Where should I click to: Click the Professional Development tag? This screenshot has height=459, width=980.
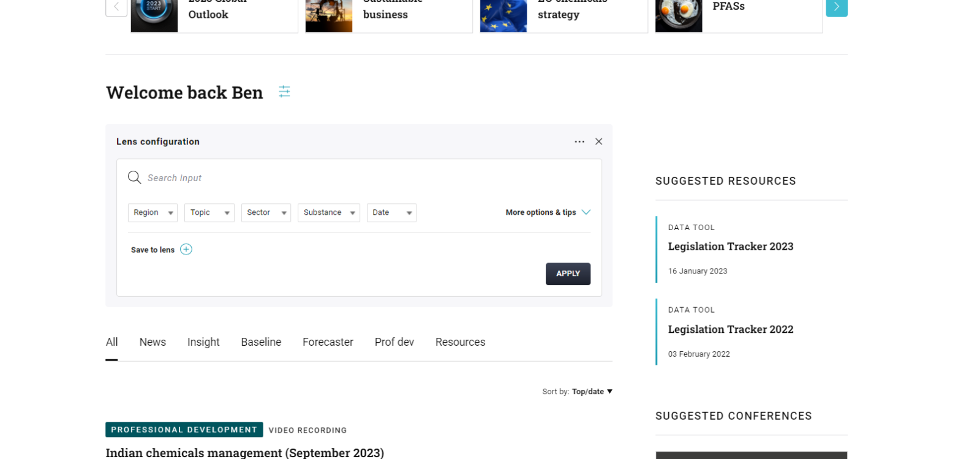pyautogui.click(x=184, y=430)
